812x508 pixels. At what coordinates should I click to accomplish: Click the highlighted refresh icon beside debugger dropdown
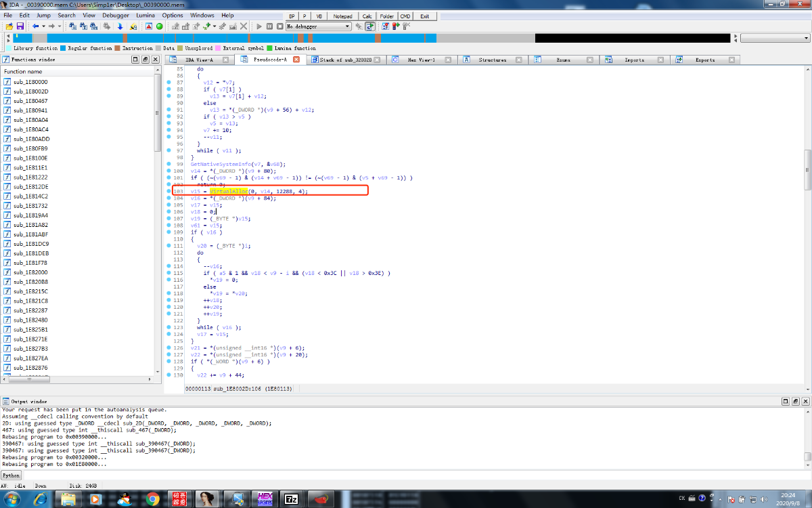point(370,26)
